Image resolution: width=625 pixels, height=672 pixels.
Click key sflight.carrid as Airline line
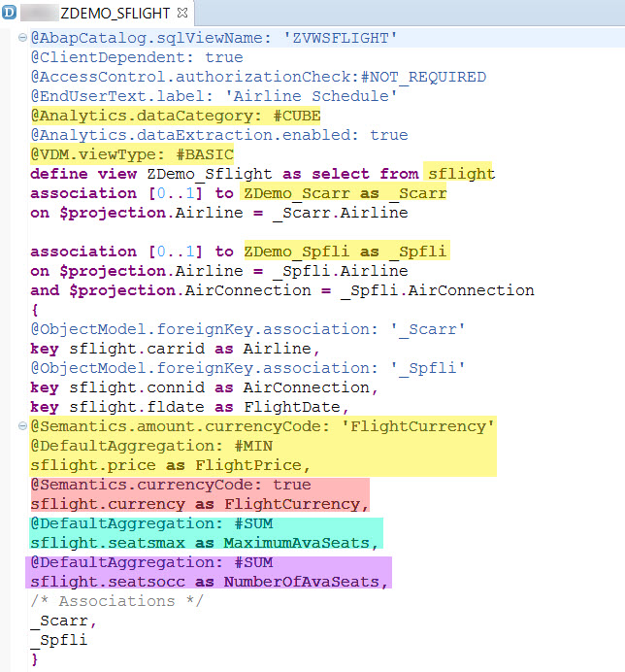[176, 349]
